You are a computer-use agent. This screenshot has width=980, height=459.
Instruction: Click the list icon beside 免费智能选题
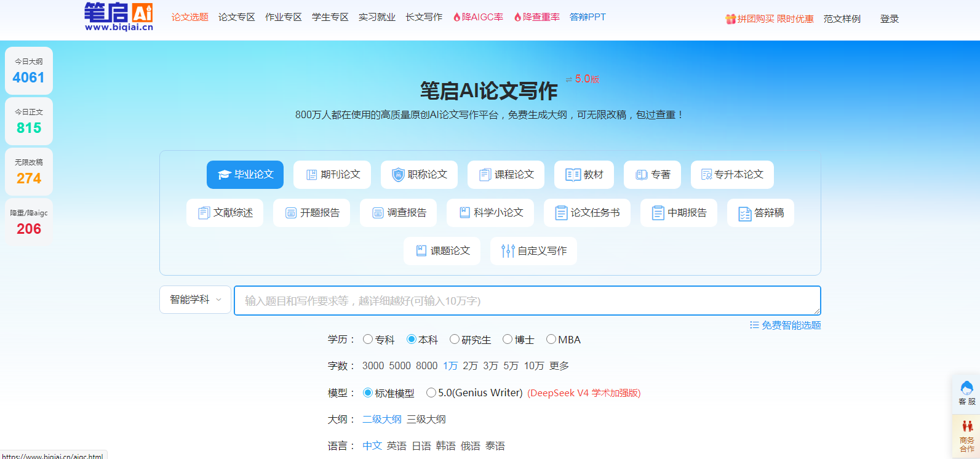pyautogui.click(x=754, y=325)
